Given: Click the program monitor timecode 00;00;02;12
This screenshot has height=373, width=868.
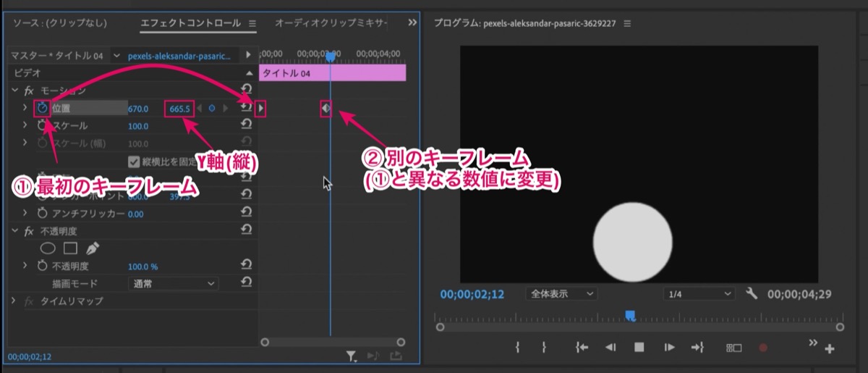Looking at the screenshot, I should point(472,294).
